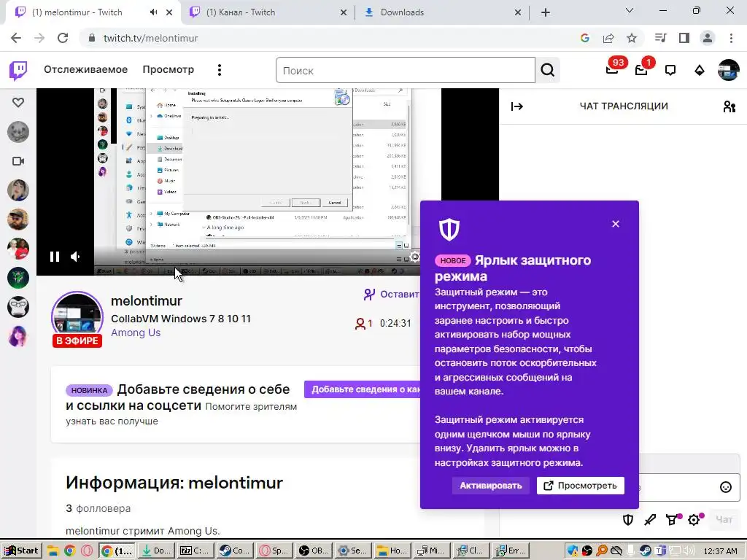Reload the Twitch page
Image resolution: width=747 pixels, height=560 pixels.
63,38
